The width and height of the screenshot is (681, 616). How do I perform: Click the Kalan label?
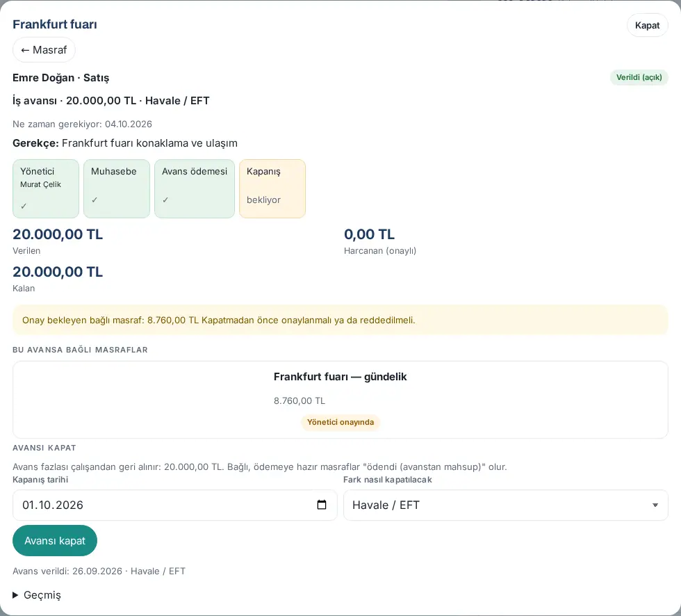(24, 289)
